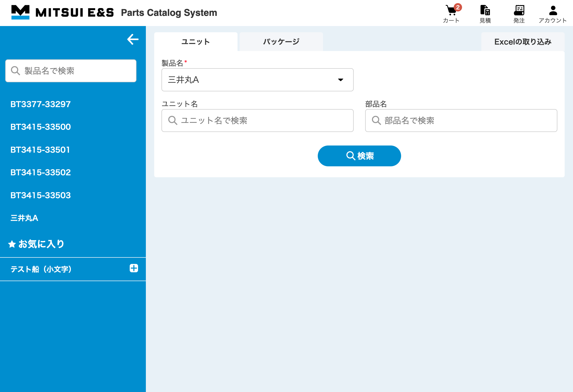Open the アカウント account icon
The width and height of the screenshot is (573, 392).
[553, 11]
